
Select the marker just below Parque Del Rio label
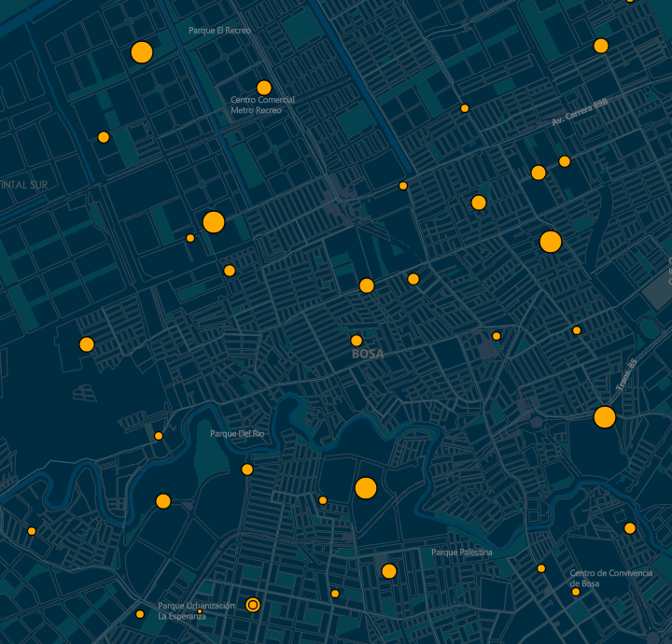pos(247,469)
